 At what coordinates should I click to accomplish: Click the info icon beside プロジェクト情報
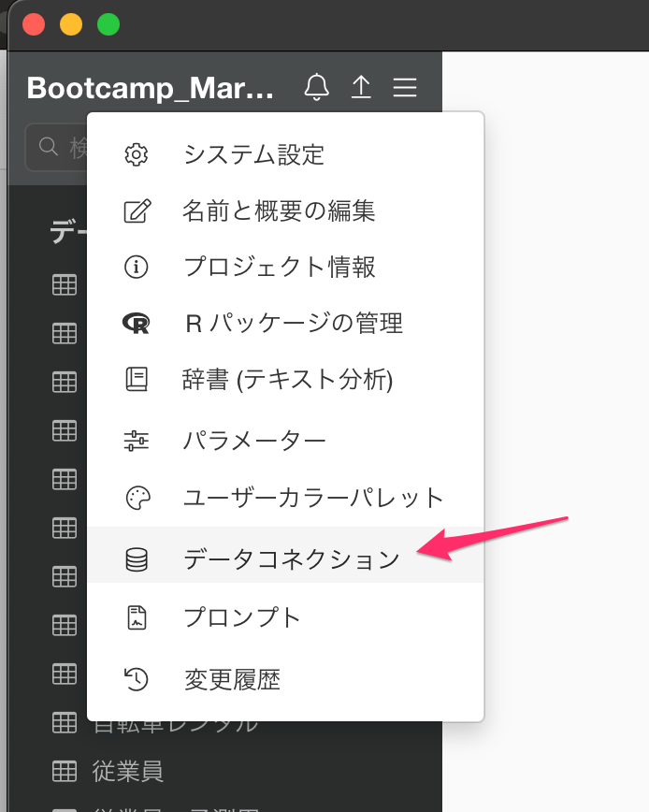click(x=137, y=267)
